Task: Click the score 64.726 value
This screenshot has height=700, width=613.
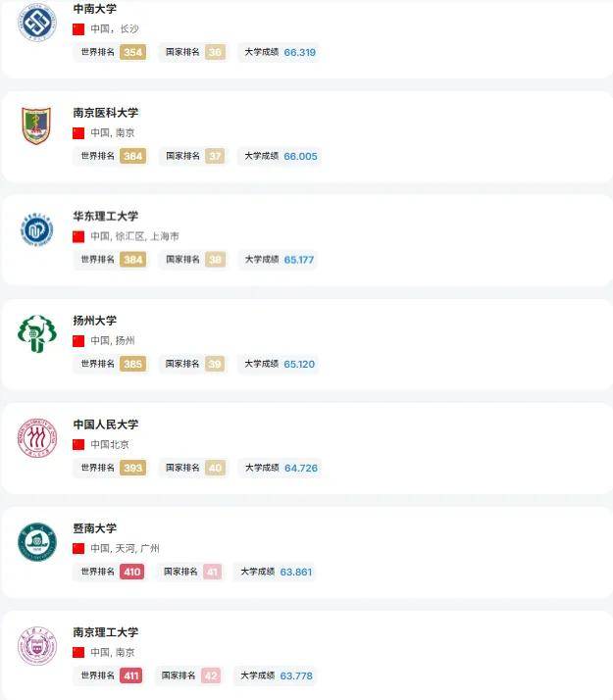Action: pyautogui.click(x=301, y=468)
